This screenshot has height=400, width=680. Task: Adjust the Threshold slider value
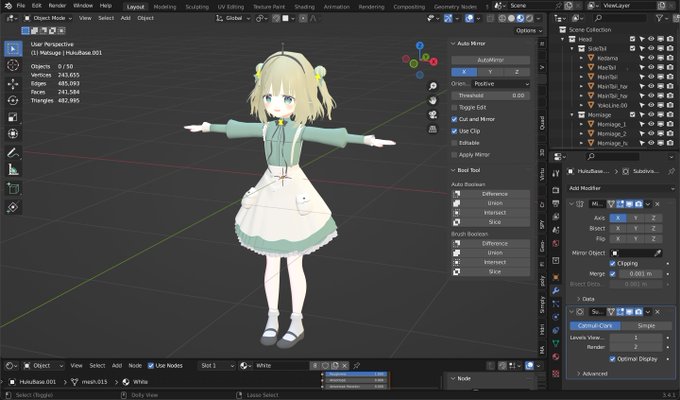coord(490,96)
